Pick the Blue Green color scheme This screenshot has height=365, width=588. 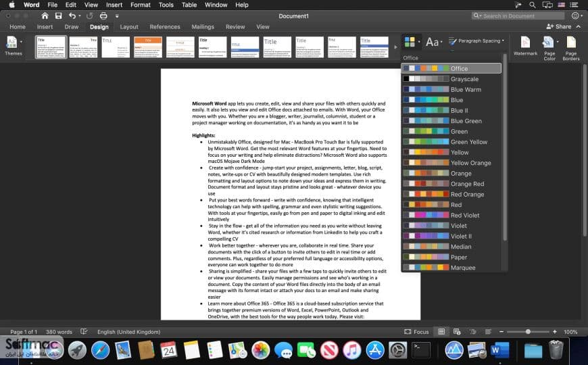click(451, 121)
